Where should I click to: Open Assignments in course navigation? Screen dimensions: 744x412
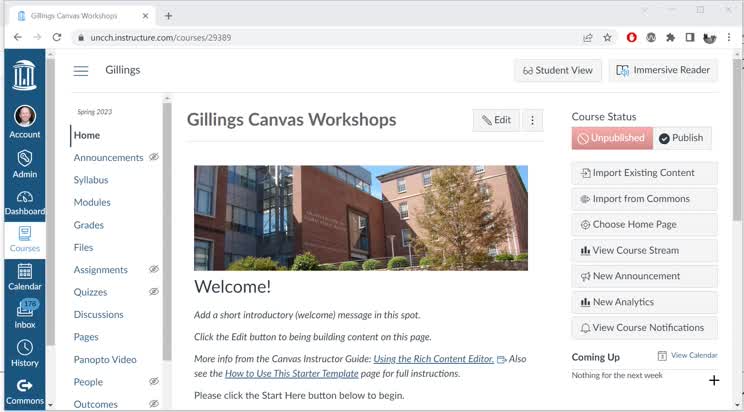click(101, 270)
